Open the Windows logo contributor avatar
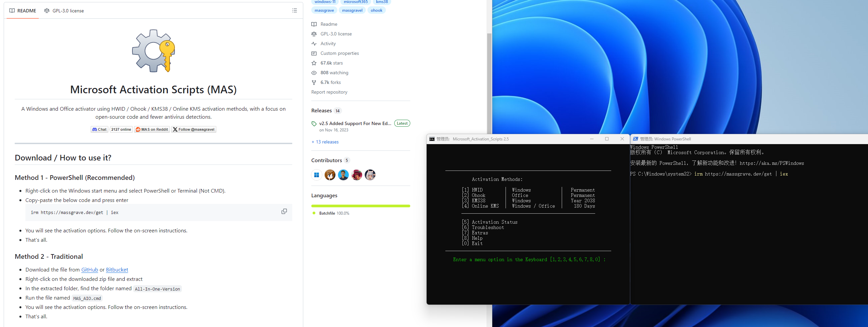Screen dimensions: 868x327 pos(317,175)
